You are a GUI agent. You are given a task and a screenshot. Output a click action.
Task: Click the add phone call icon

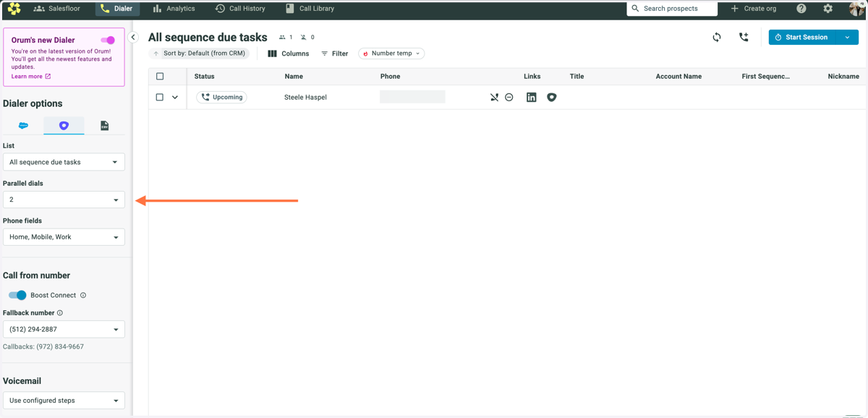coord(744,37)
